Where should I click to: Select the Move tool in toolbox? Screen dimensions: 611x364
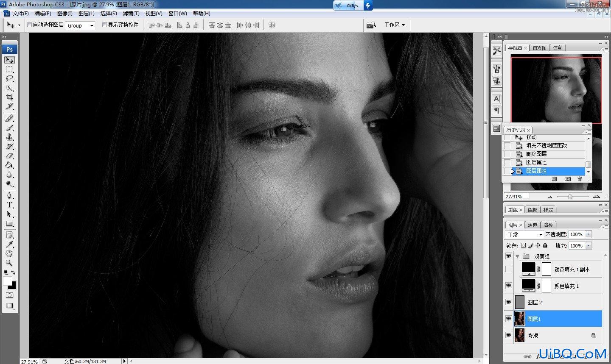click(9, 60)
